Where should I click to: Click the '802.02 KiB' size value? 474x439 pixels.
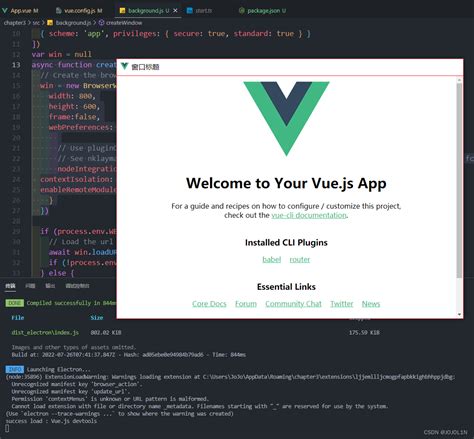coord(106,332)
